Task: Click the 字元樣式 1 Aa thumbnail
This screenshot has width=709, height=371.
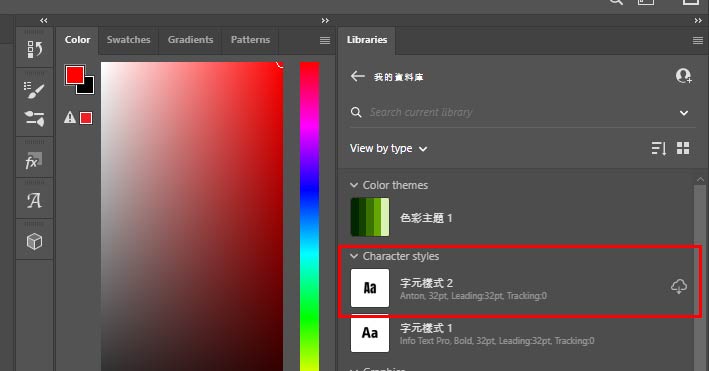Action: (370, 333)
